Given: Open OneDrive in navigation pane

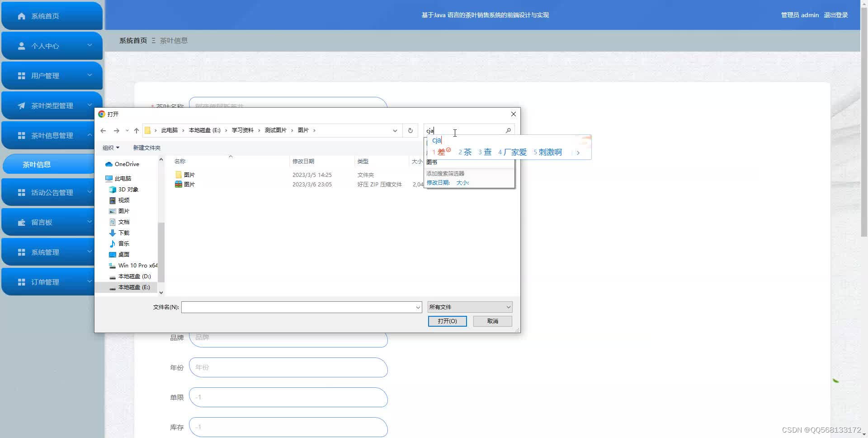Looking at the screenshot, I should coord(122,164).
